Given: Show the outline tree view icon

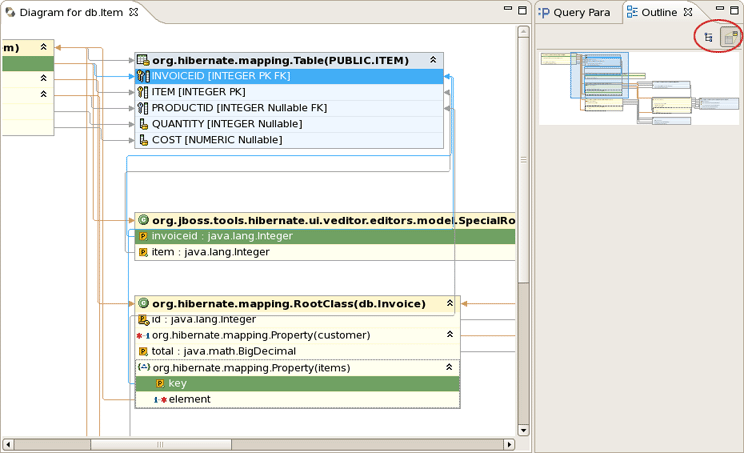Looking at the screenshot, I should (x=708, y=37).
